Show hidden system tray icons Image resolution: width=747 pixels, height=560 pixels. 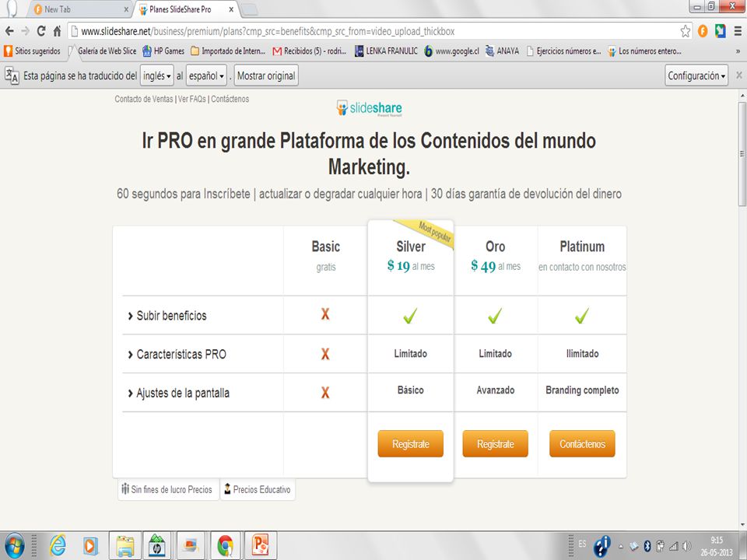click(621, 547)
